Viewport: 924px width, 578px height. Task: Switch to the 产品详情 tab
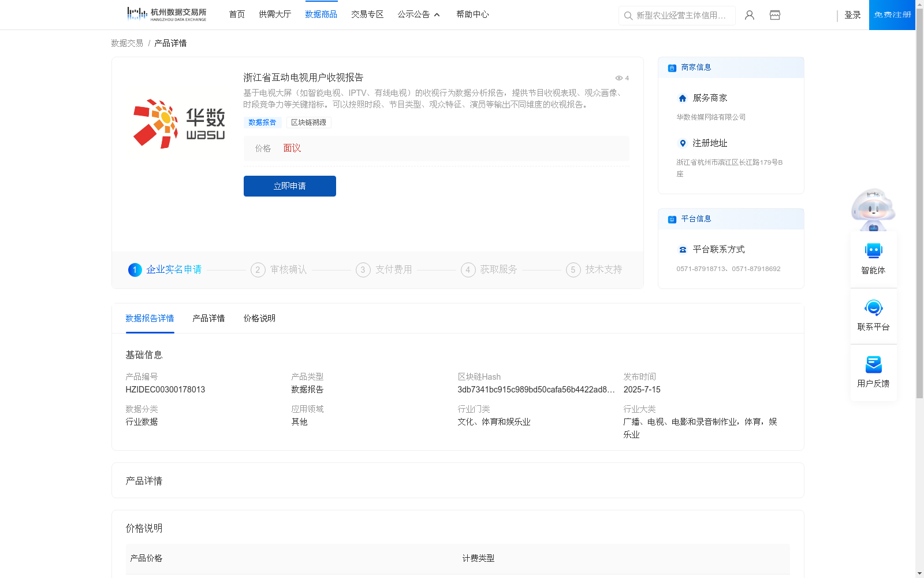(x=208, y=318)
